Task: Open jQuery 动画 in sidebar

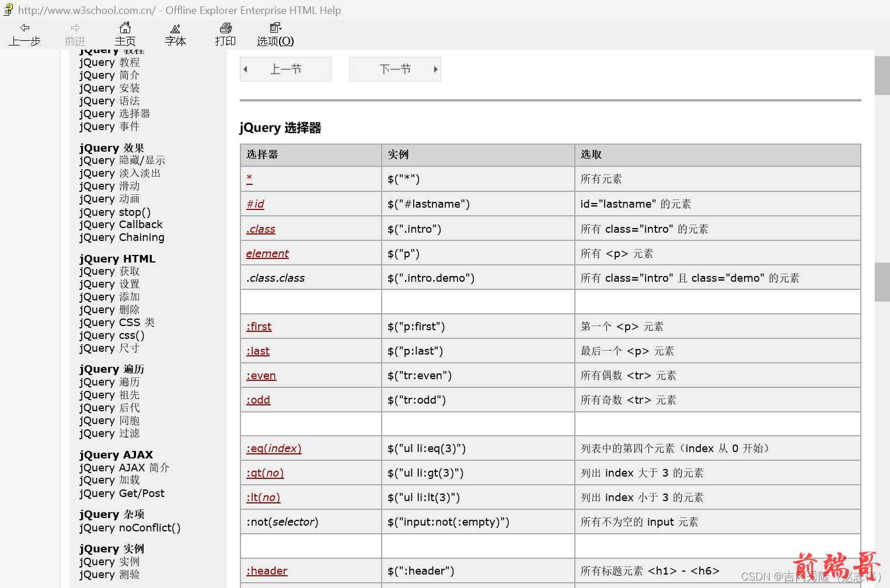Action: click(110, 199)
